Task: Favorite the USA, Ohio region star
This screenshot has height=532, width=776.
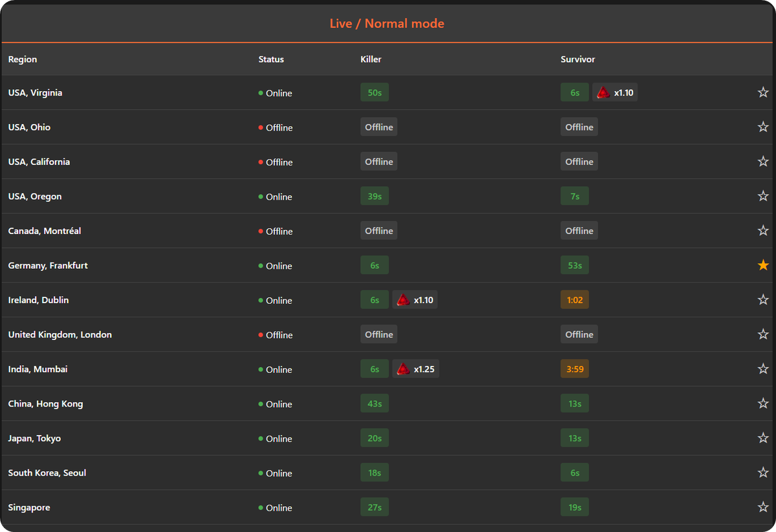Action: [763, 127]
